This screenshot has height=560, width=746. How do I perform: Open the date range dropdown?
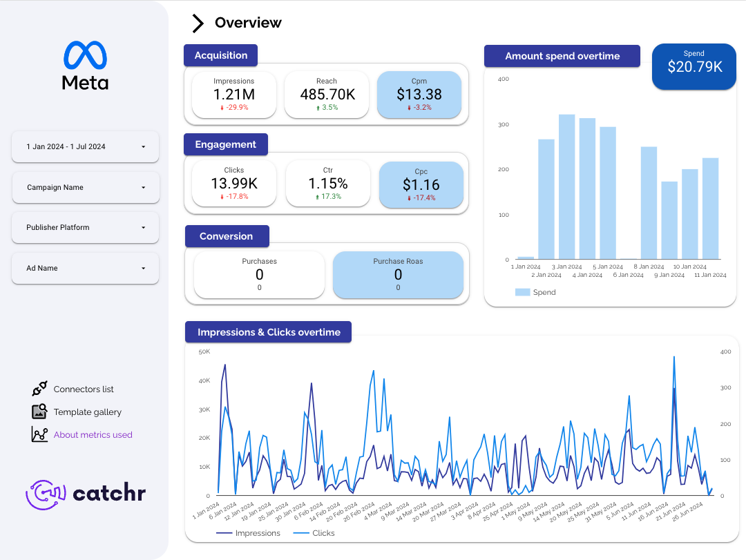point(85,146)
